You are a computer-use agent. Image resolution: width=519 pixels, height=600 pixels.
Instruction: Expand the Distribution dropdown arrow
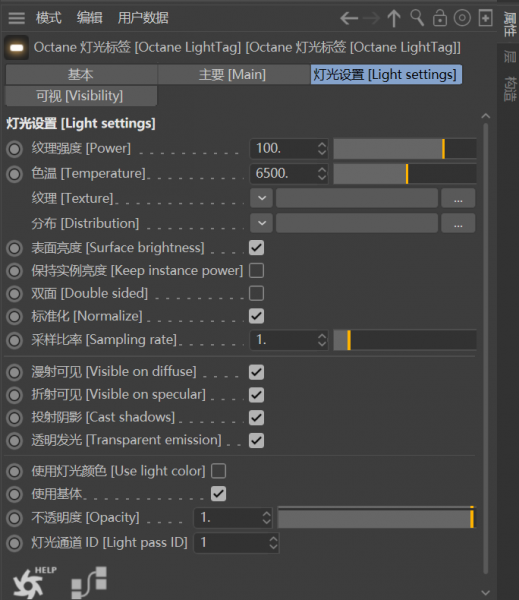pyautogui.click(x=262, y=223)
